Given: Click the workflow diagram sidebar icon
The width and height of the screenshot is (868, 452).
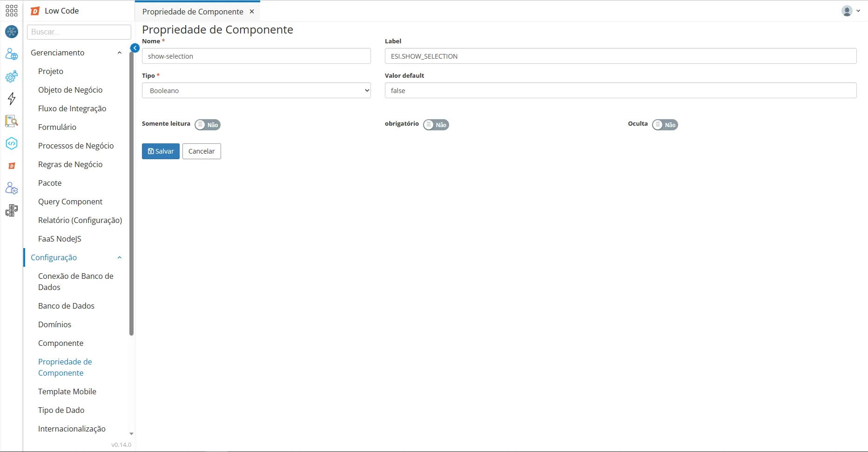Looking at the screenshot, I should point(12,211).
